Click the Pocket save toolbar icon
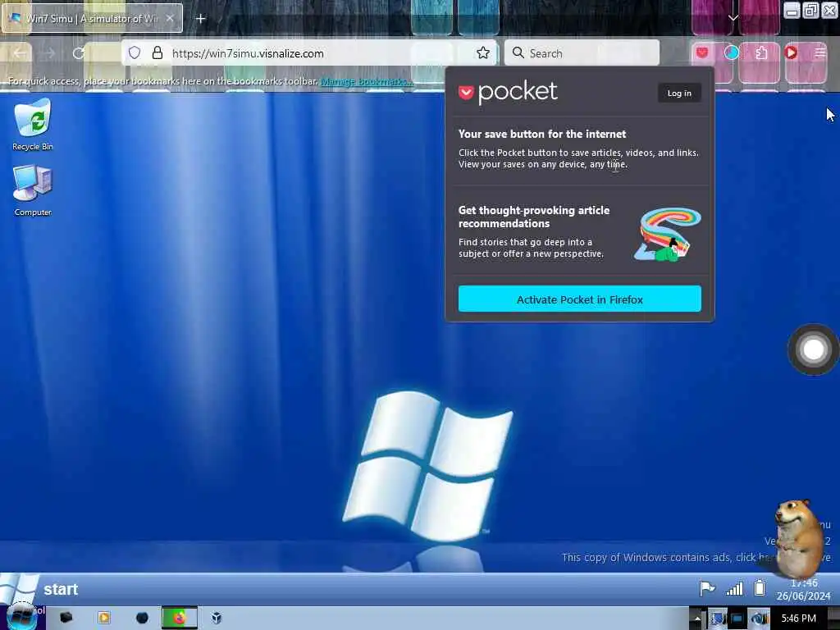Viewport: 840px width, 630px height. [x=702, y=52]
